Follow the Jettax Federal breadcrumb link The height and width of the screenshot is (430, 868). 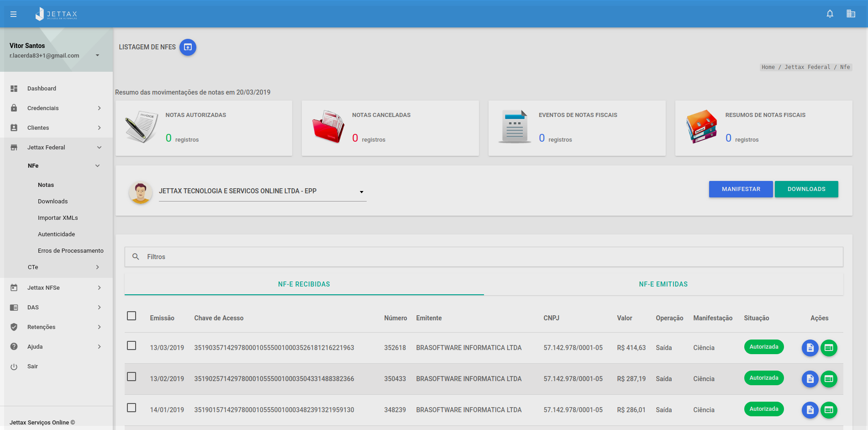coord(807,67)
